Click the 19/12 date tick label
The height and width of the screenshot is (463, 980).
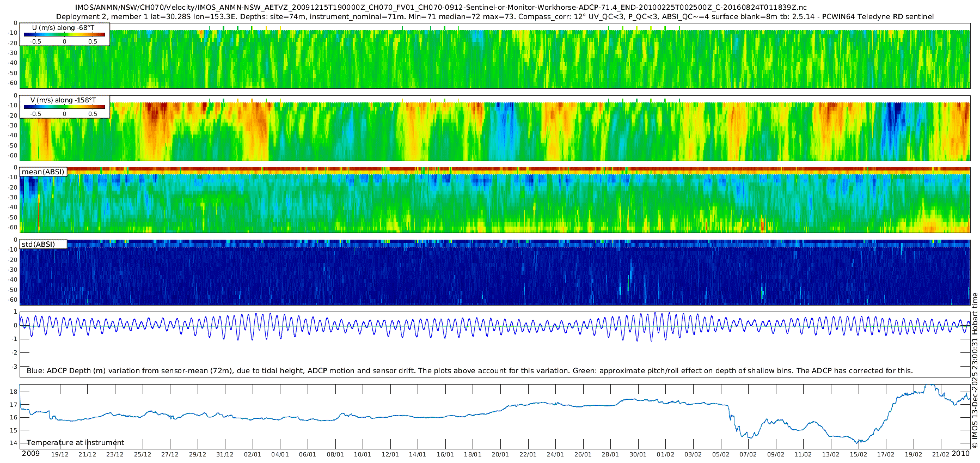pos(60,454)
